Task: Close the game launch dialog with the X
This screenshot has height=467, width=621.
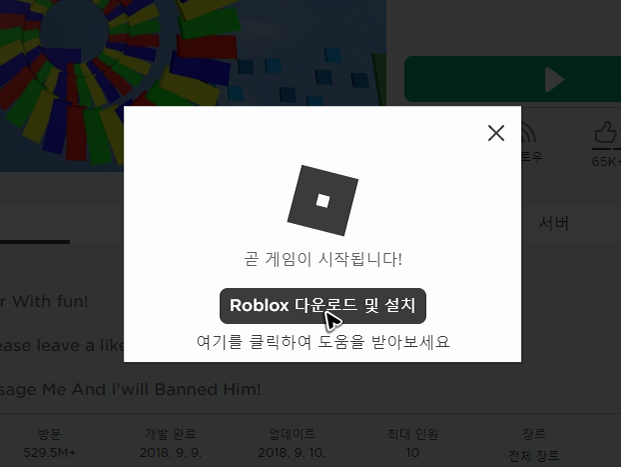Action: 496,133
